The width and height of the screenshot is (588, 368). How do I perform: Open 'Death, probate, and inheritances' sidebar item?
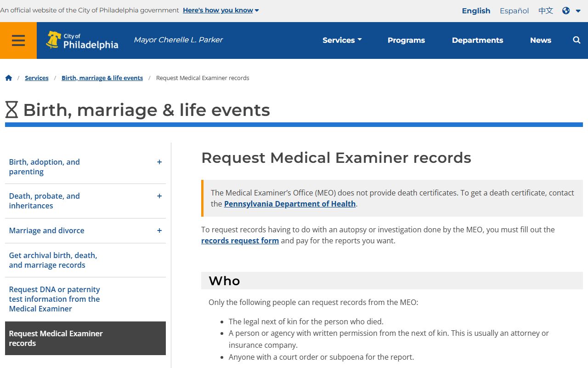click(x=45, y=201)
